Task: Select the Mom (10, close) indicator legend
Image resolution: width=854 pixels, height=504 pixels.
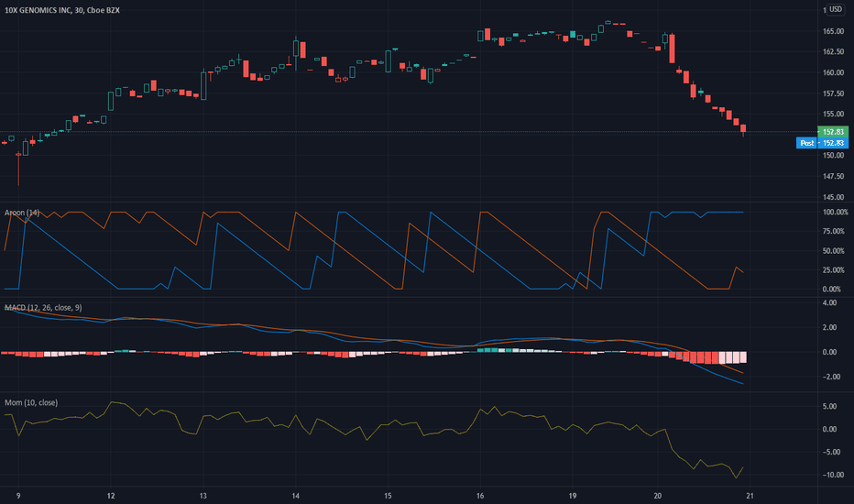Action: tap(31, 402)
